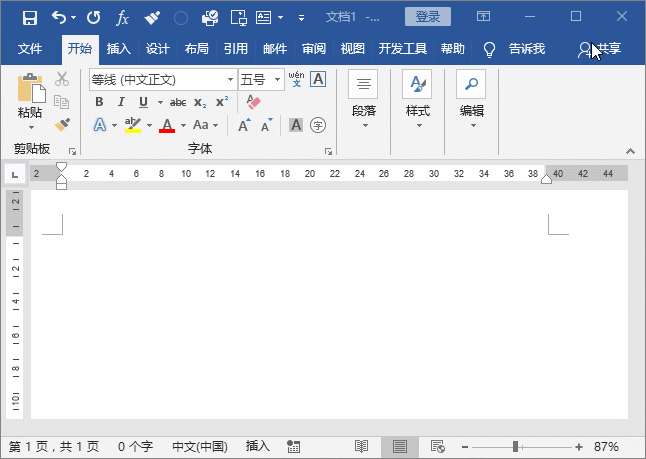Screen dimensions: 646x459
Task: Click the Paste clipboard icon
Action: (31, 87)
